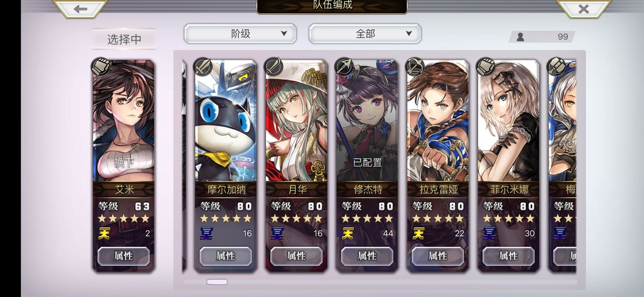
Task: Click the arrow on the 阶级 dropdown
Action: [284, 34]
